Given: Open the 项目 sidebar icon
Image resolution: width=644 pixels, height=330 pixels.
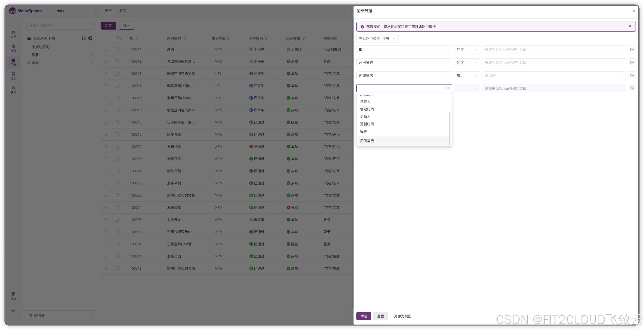Looking at the screenshot, I should pyautogui.click(x=13, y=34).
